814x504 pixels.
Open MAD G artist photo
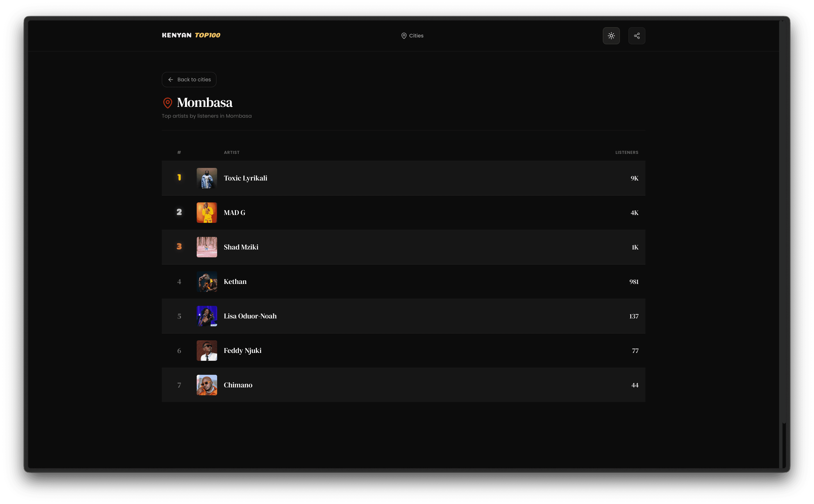click(207, 213)
